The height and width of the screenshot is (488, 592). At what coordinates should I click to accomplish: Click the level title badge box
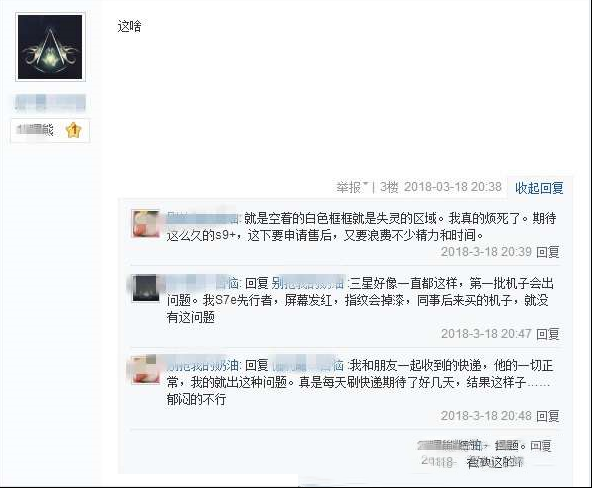(x=50, y=131)
